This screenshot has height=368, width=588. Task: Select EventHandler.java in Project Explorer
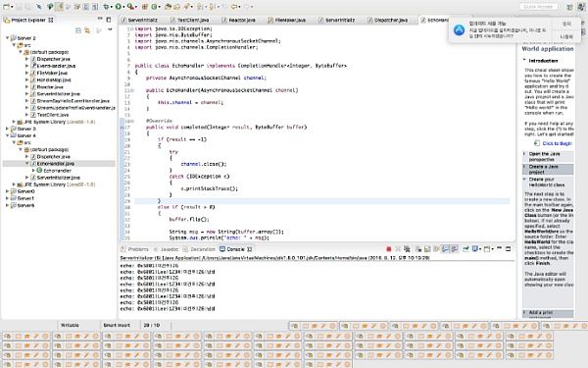(x=53, y=66)
